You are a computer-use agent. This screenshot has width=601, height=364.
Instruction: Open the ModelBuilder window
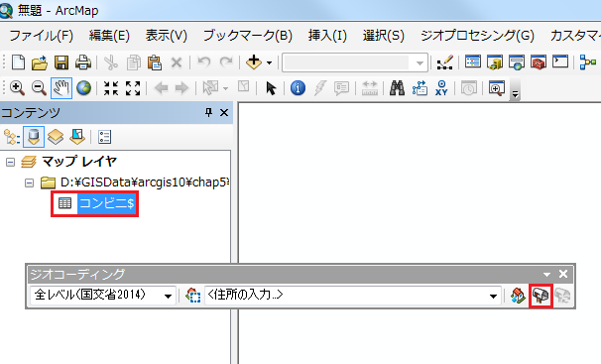[588, 62]
